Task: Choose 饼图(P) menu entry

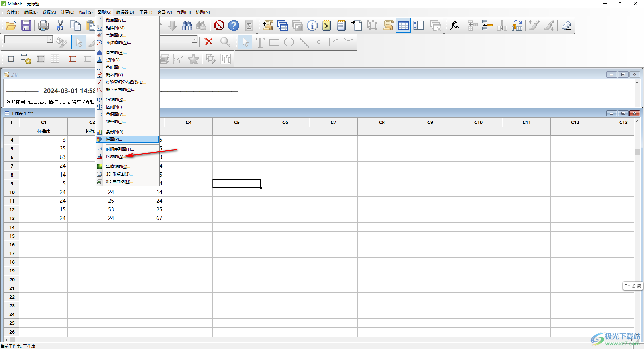Action: (127, 139)
